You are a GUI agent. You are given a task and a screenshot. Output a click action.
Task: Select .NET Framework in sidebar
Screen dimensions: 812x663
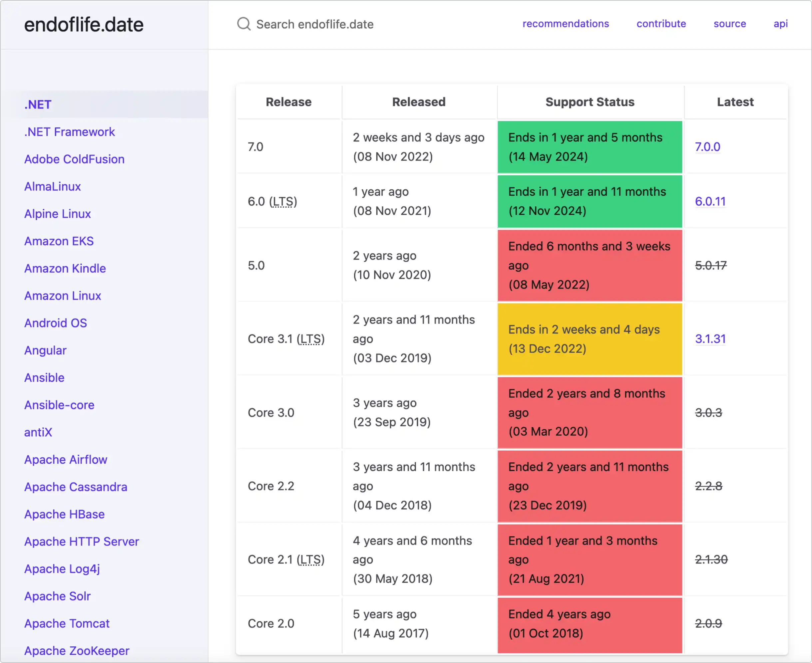[x=69, y=132]
